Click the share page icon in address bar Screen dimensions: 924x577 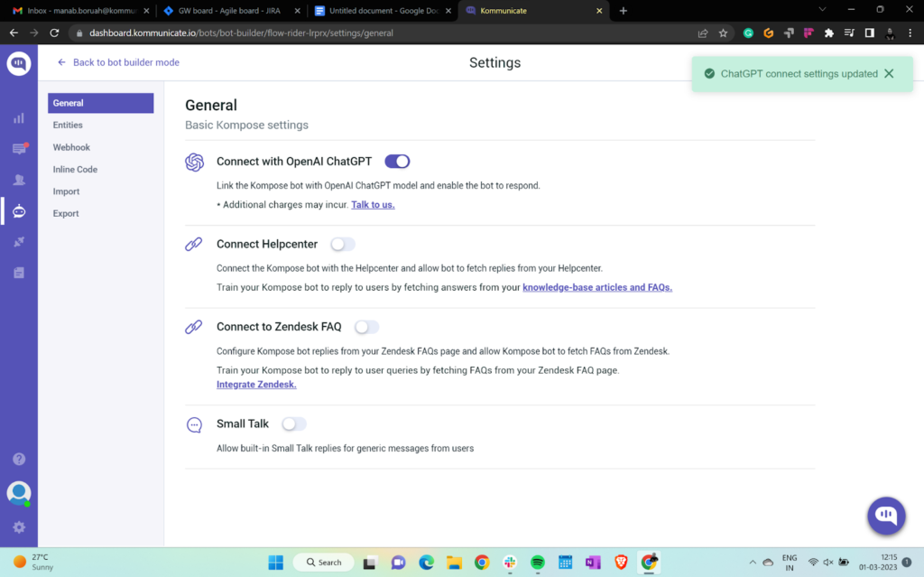click(x=702, y=33)
